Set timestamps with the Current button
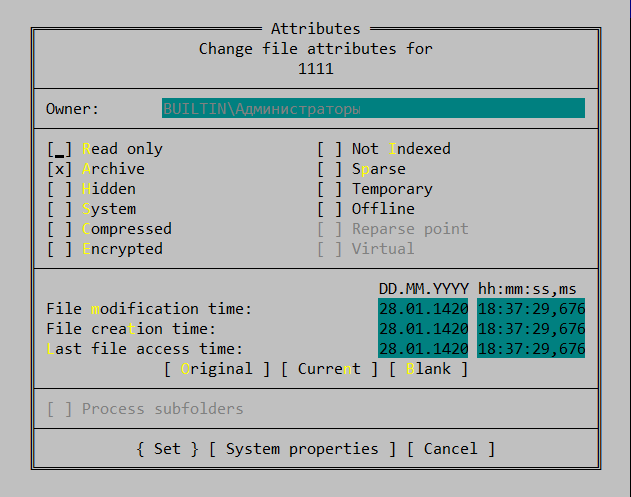631x497 pixels. coord(329,369)
